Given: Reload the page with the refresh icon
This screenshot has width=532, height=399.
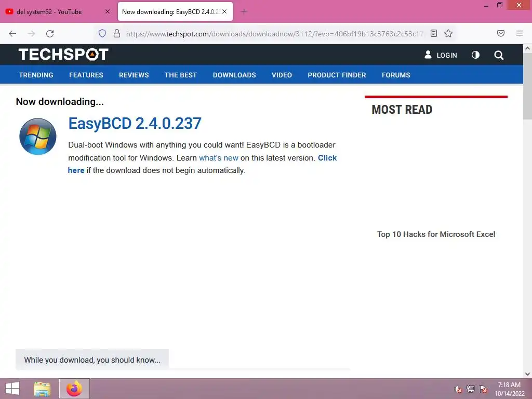Looking at the screenshot, I should coord(50,34).
